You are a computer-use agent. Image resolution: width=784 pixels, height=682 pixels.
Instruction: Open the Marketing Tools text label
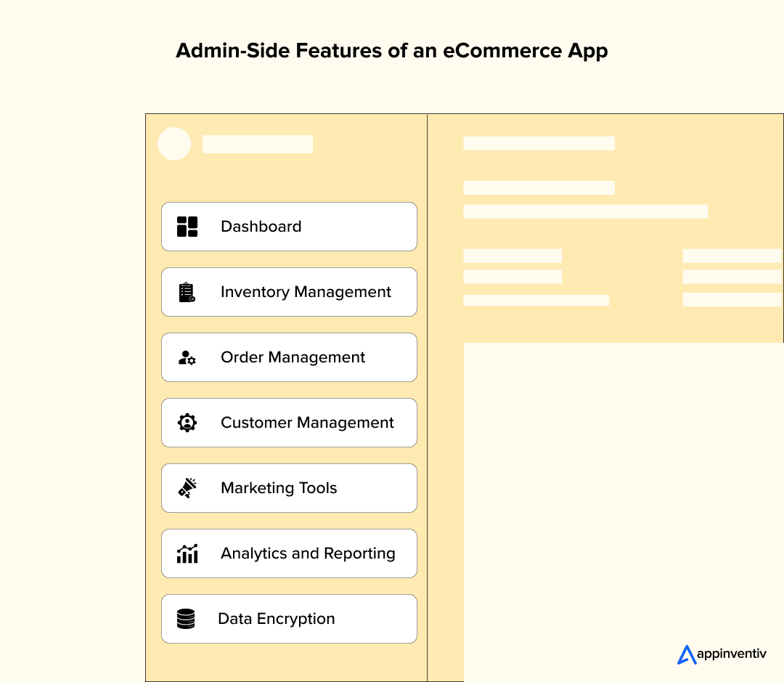coord(279,488)
